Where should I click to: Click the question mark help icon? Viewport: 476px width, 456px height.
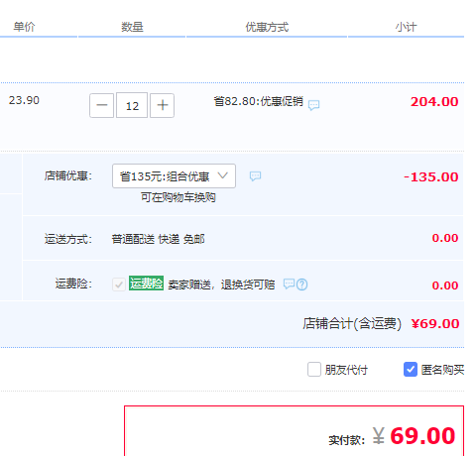pyautogui.click(x=301, y=285)
